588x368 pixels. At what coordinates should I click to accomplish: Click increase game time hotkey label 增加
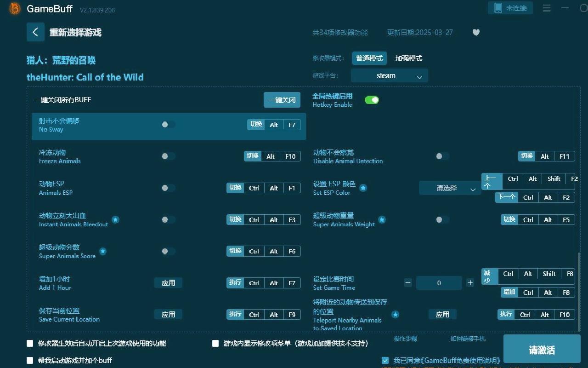click(509, 292)
